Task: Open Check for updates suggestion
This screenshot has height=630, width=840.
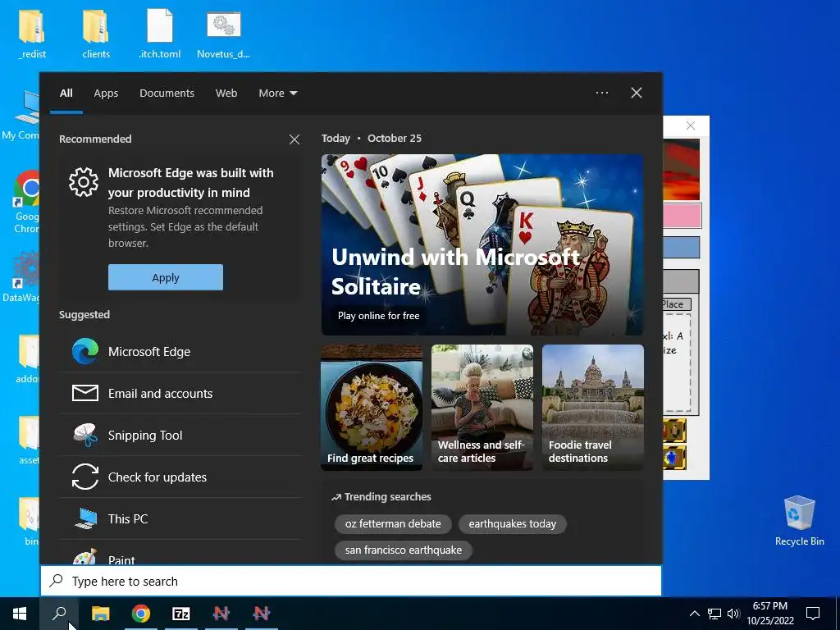Action: [x=180, y=477]
